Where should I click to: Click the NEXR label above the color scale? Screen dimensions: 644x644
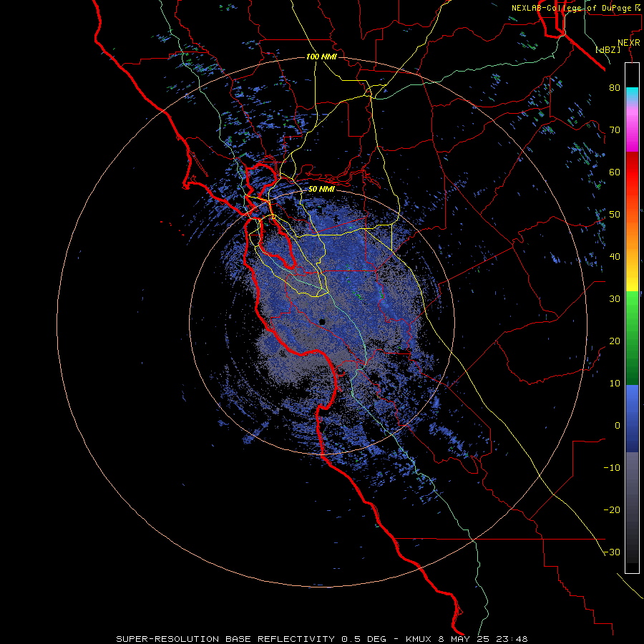coord(629,43)
